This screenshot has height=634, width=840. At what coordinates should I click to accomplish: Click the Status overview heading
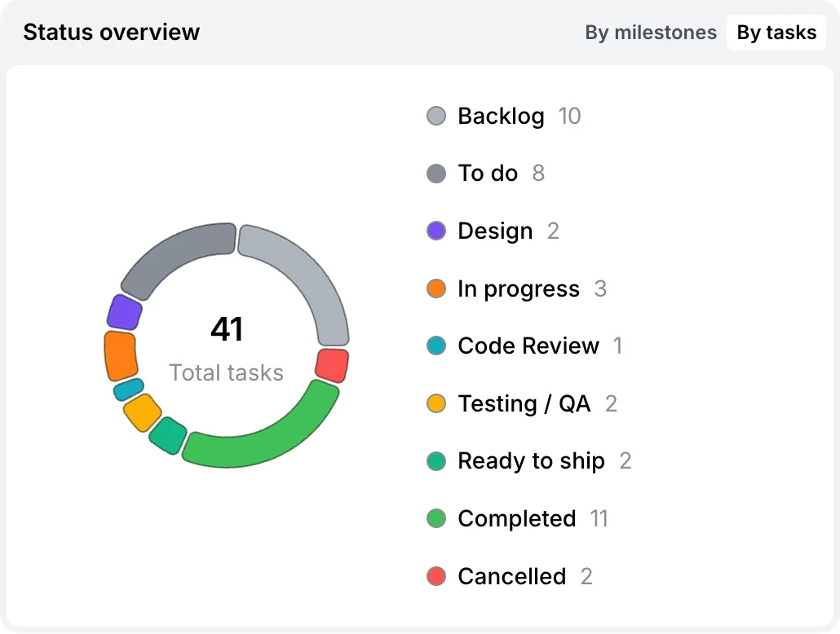point(112,32)
